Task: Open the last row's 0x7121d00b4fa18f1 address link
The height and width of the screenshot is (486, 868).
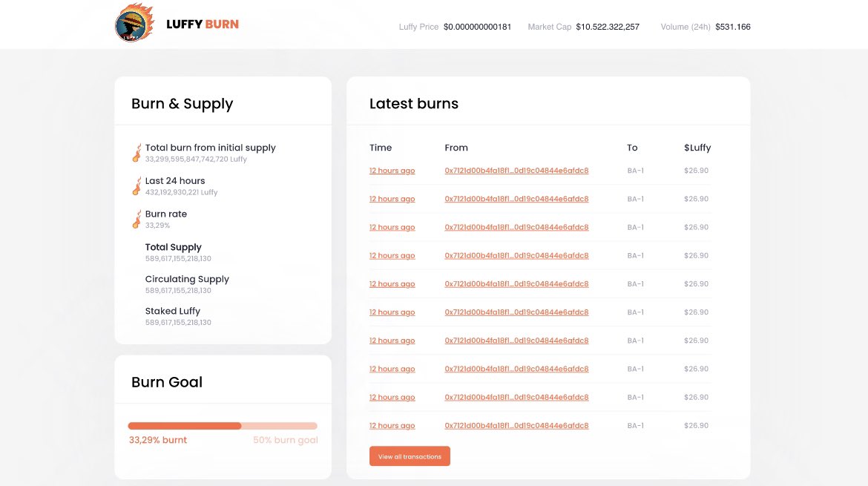Action: tap(516, 426)
